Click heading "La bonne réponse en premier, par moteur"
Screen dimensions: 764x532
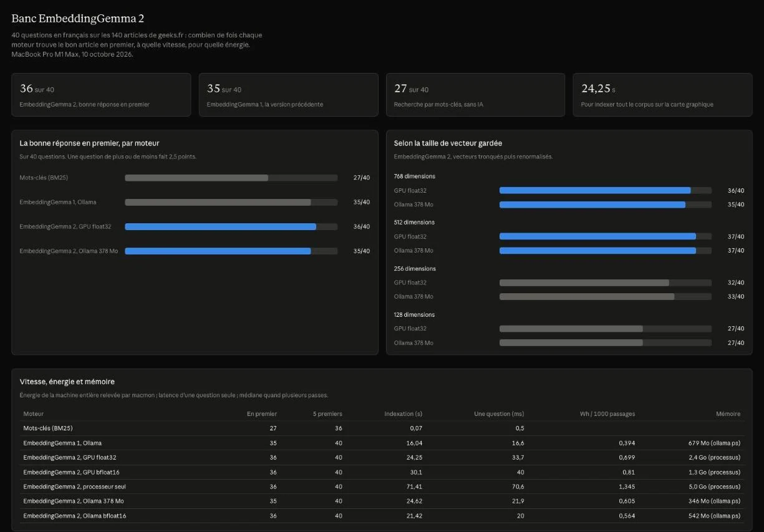pyautogui.click(x=89, y=143)
